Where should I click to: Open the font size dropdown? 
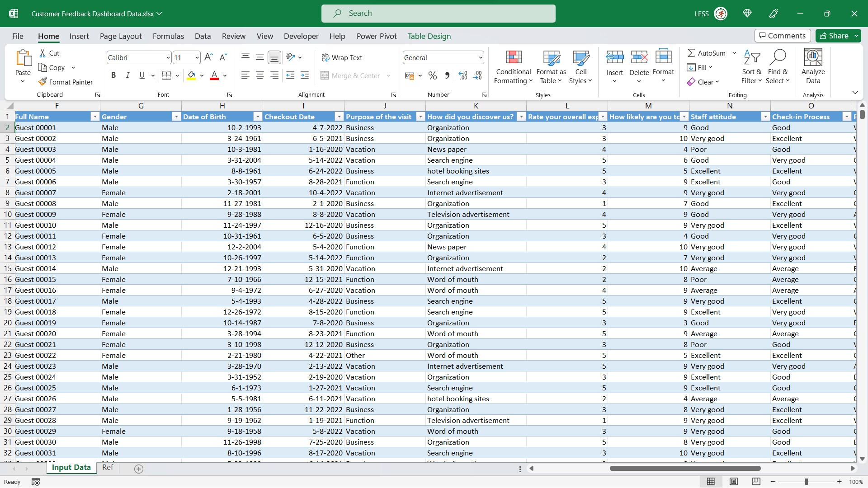pyautogui.click(x=196, y=57)
